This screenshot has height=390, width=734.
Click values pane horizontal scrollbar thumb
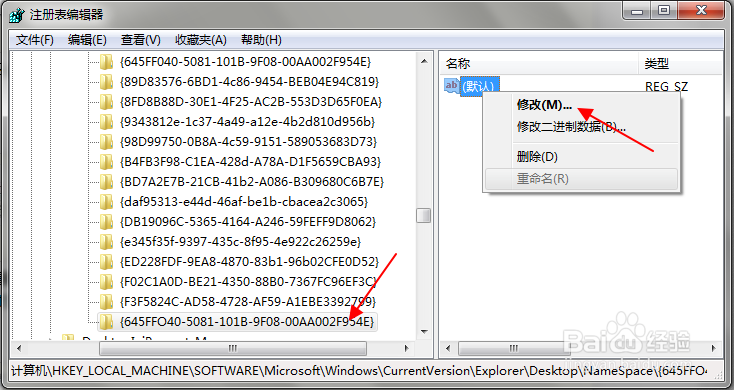click(513, 348)
